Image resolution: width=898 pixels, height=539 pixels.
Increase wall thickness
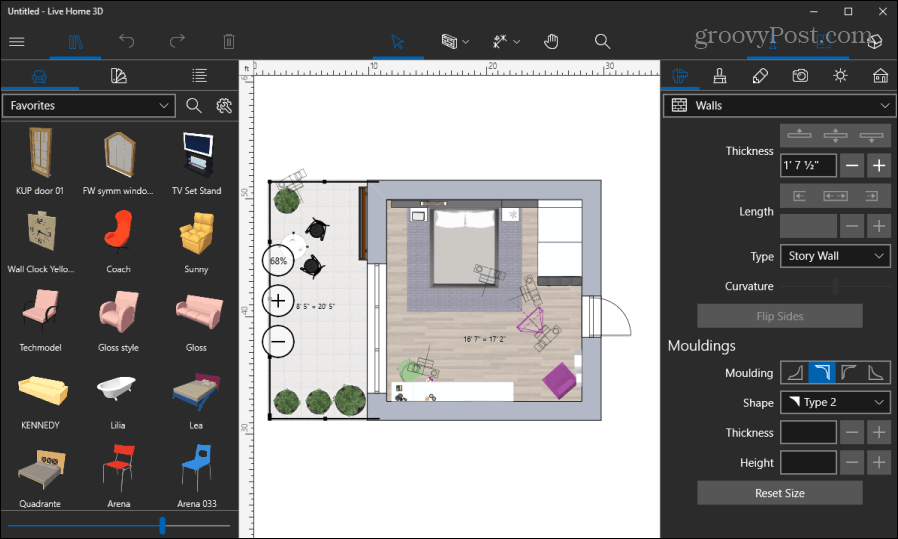click(x=879, y=166)
